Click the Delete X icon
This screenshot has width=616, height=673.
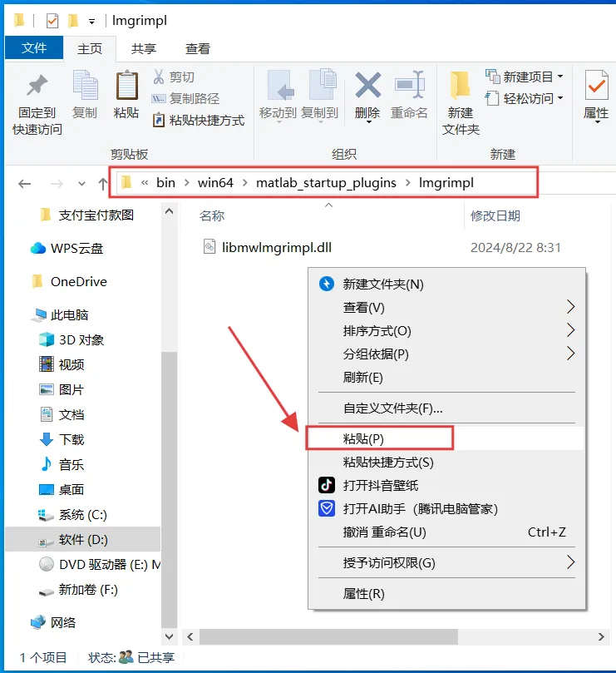tap(367, 85)
